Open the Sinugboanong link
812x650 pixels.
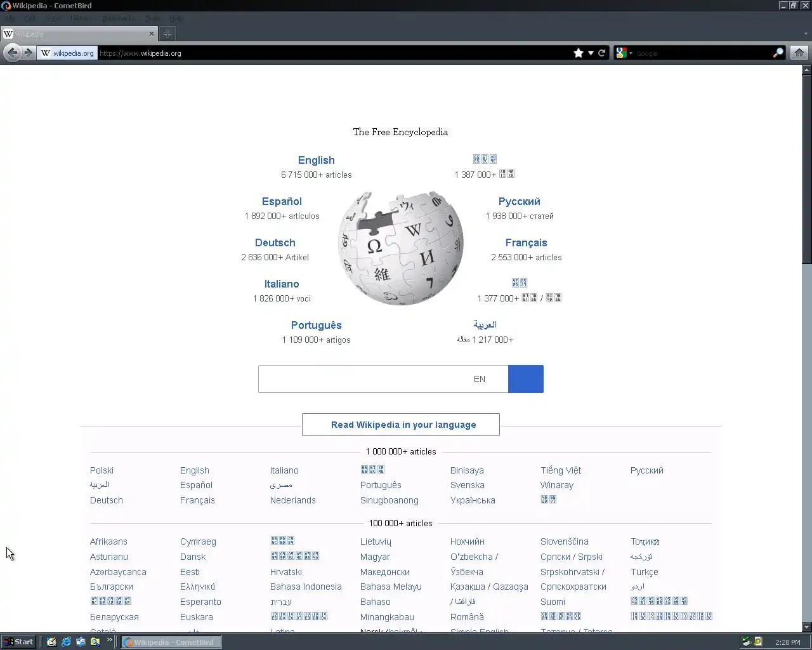(x=390, y=500)
